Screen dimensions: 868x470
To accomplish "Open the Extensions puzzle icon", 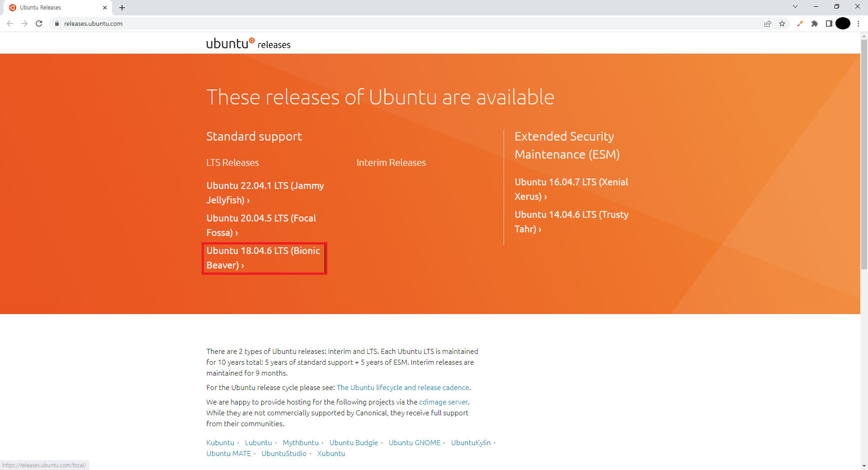I will point(815,23).
